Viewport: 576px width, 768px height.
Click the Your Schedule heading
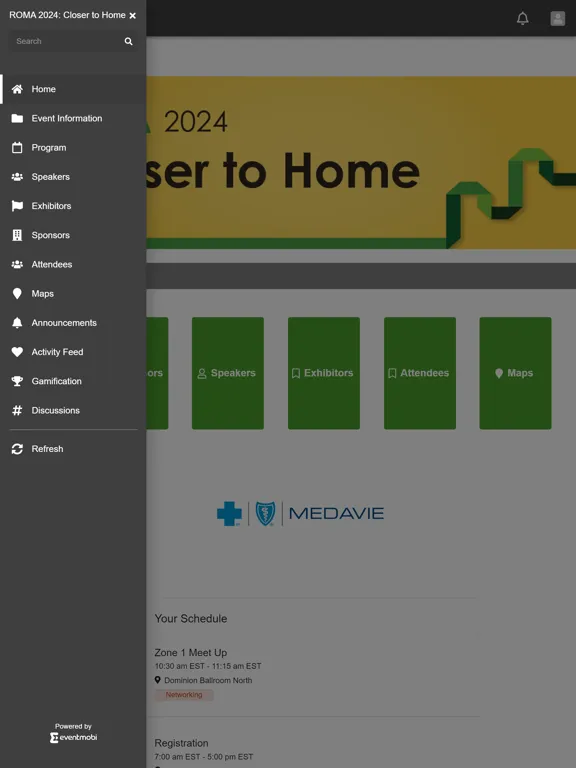[x=191, y=619]
